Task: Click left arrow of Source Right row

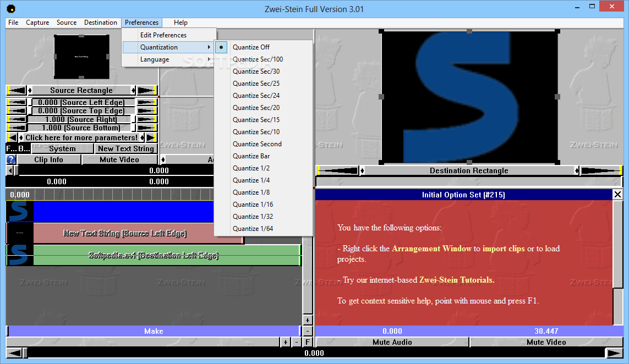Action: coord(17,119)
